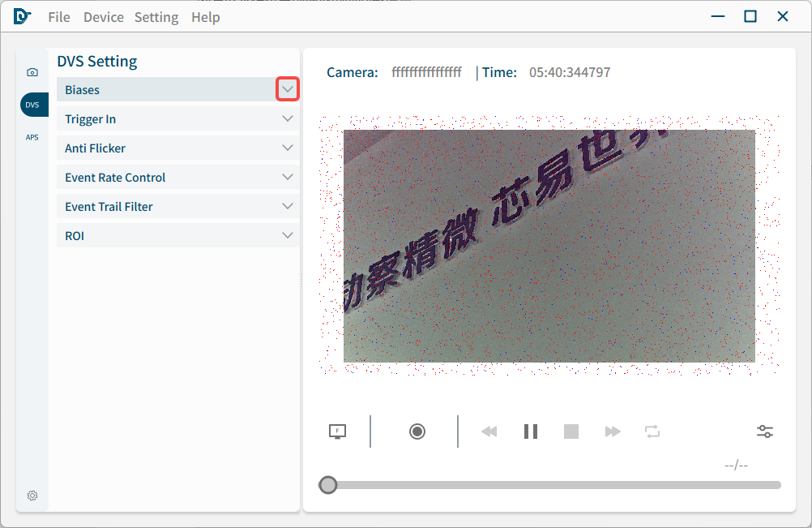Fast forward the event playback
The height and width of the screenshot is (528, 812).
[x=612, y=431]
